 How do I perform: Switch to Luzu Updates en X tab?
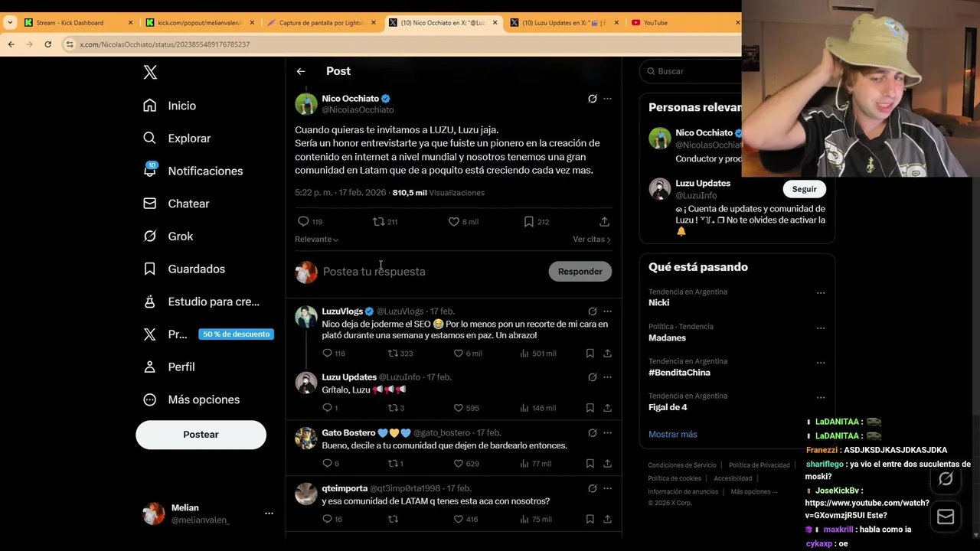(x=563, y=22)
